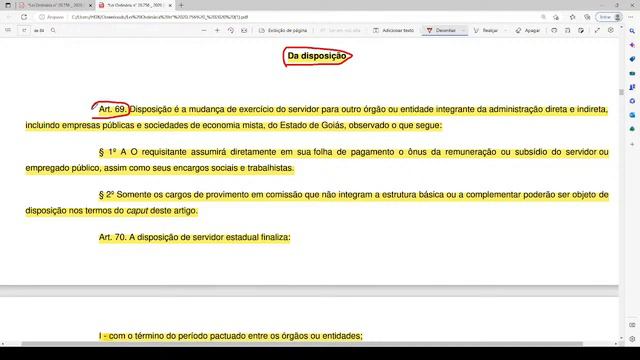Open a new browser tab
Image resolution: width=640 pixels, height=360 pixels.
pyautogui.click(x=181, y=5)
